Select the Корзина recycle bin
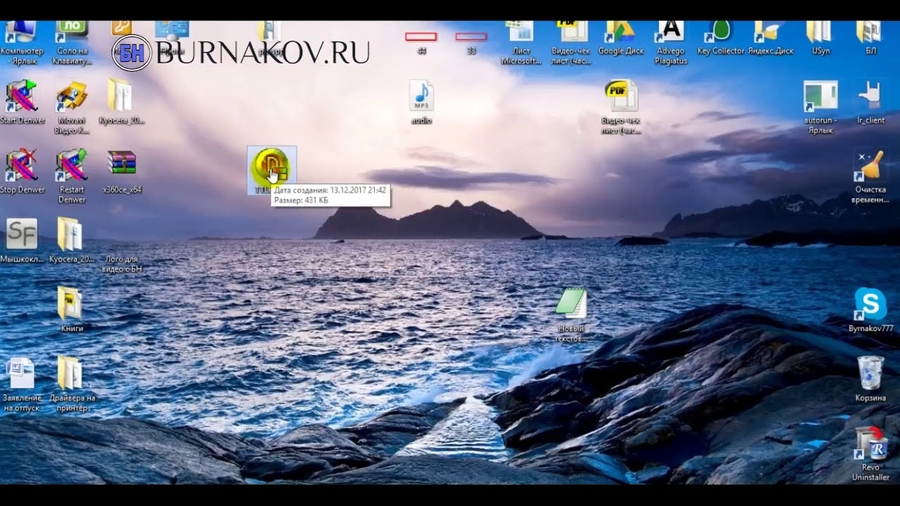900x506 pixels. point(870,373)
